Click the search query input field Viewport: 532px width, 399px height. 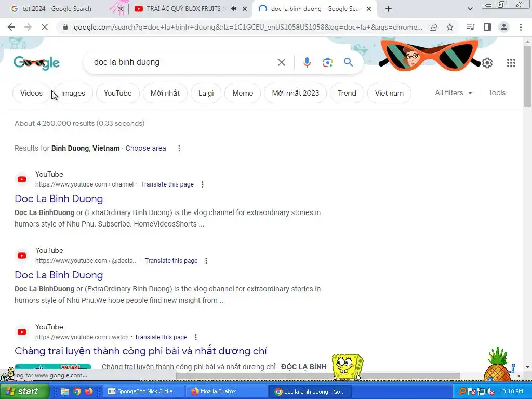pyautogui.click(x=183, y=62)
